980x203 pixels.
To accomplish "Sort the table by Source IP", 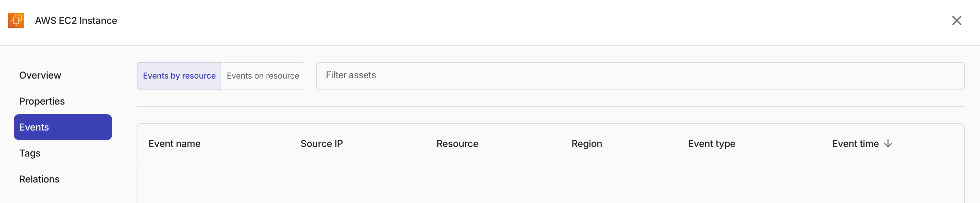I will [321, 144].
